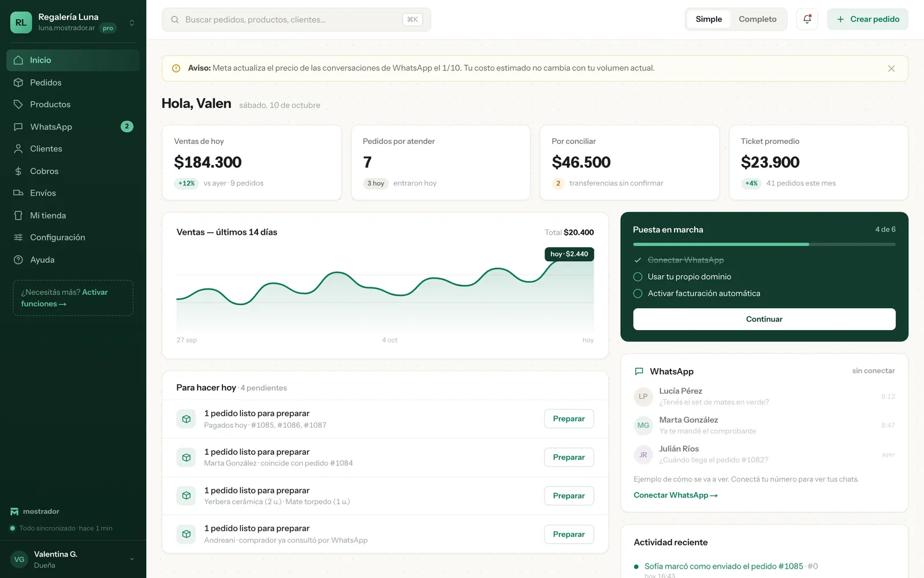
Task: Follow the Activar funciones link
Action: pyautogui.click(x=64, y=298)
